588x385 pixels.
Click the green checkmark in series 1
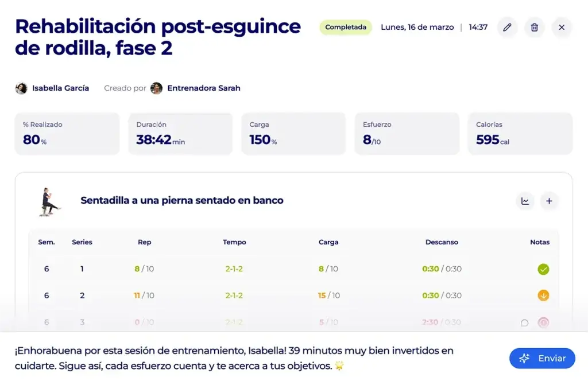click(x=543, y=269)
